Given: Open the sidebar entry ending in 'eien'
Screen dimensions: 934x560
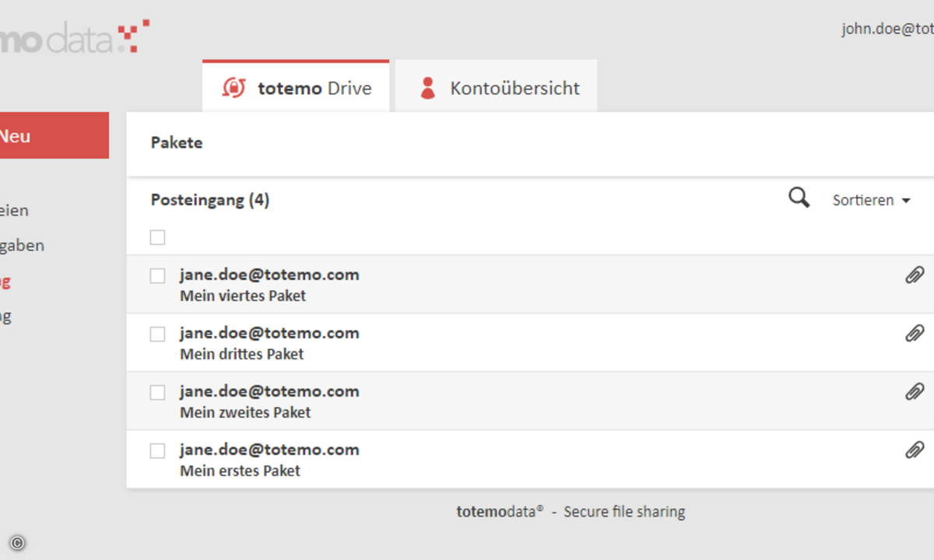Looking at the screenshot, I should click(x=15, y=210).
